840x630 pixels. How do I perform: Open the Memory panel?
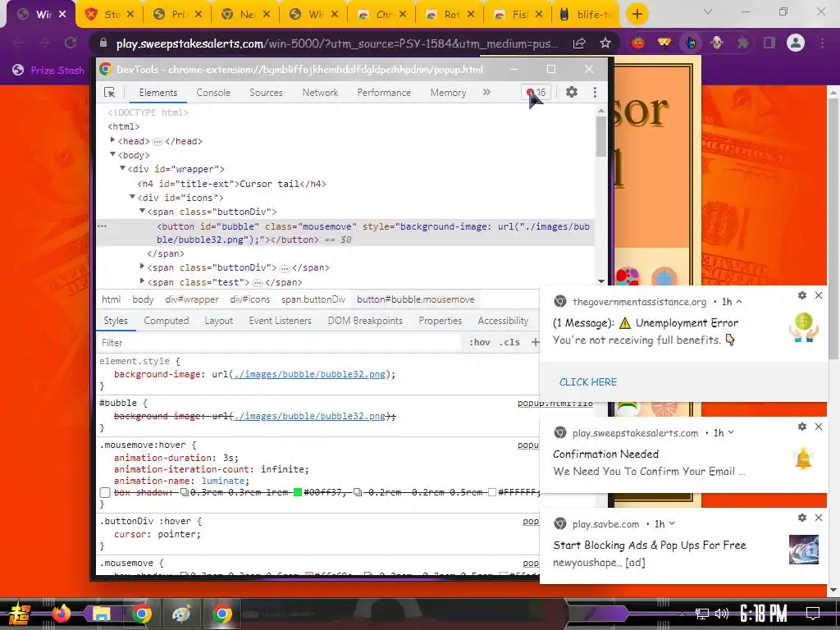(448, 93)
